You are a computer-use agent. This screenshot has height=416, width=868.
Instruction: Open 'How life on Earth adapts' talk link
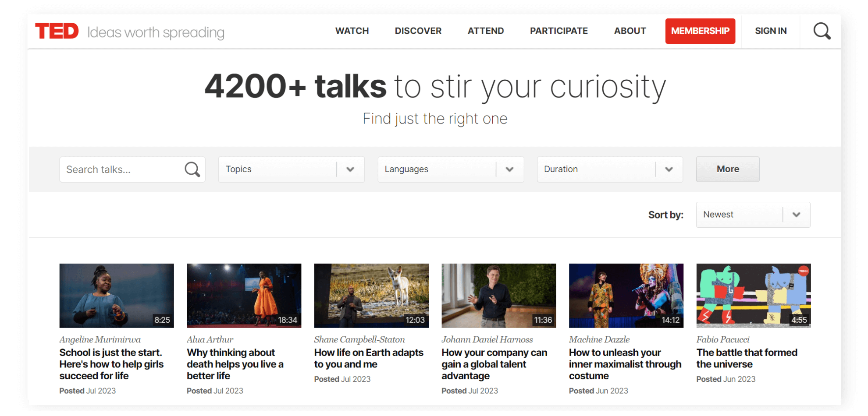click(368, 358)
